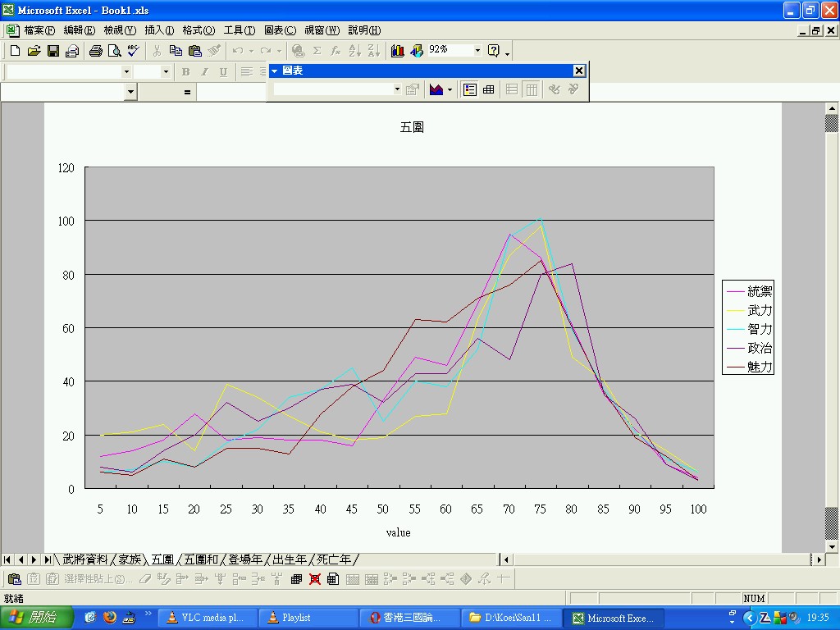Click the chart type icon in chart toolbar
This screenshot has width=840, height=630.
point(436,90)
